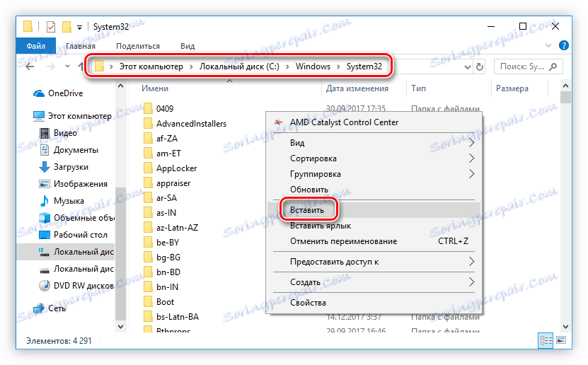
Task: Switch to the Главная ribbon tab
Action: coord(81,46)
